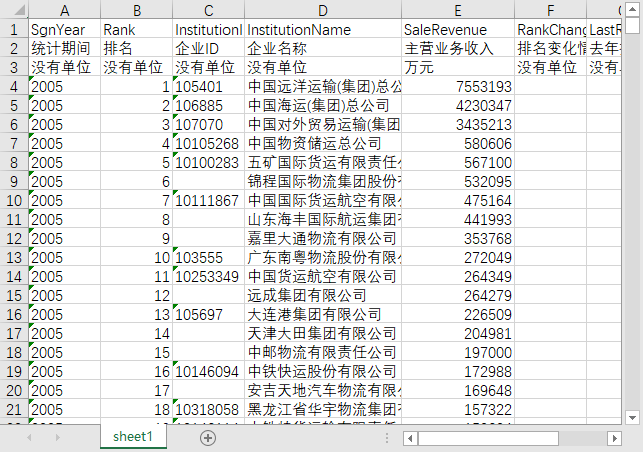Screen dimensions: 643x452
Task: Add a new sheet with plus icon
Action: (208, 438)
